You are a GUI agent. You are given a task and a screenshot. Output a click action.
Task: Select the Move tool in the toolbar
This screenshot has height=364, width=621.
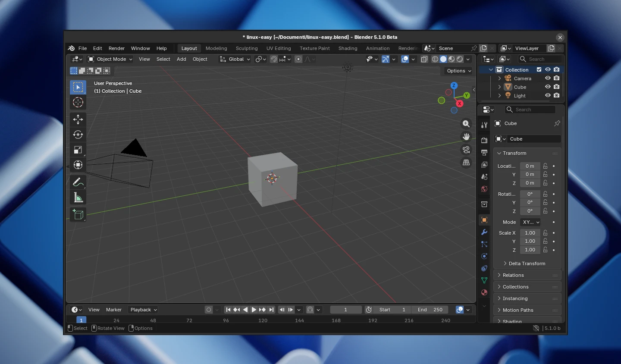tap(78, 119)
